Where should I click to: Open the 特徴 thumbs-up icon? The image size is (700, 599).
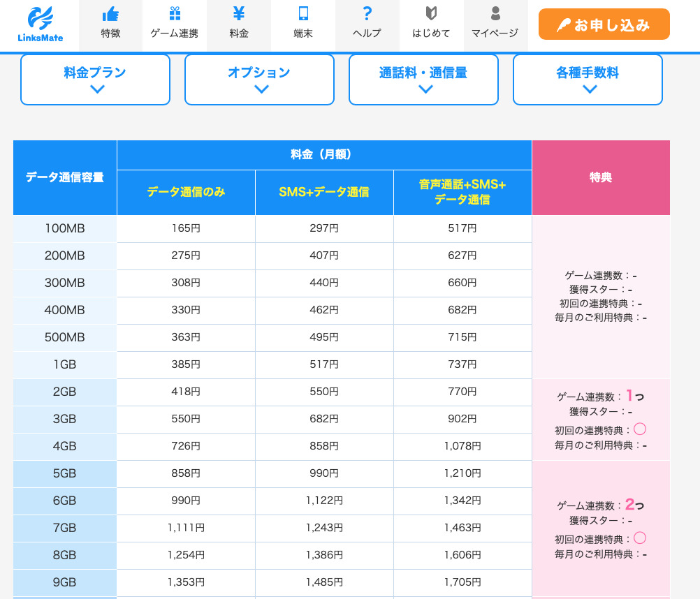[x=110, y=14]
